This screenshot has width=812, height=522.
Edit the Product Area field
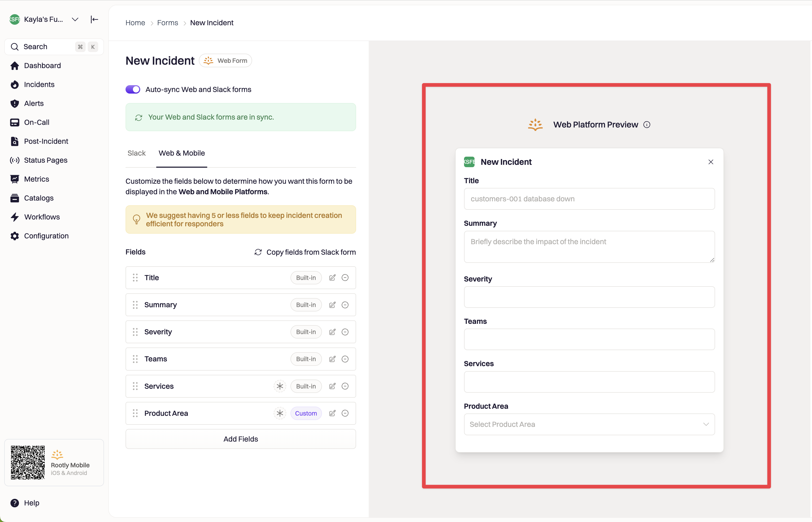click(332, 413)
